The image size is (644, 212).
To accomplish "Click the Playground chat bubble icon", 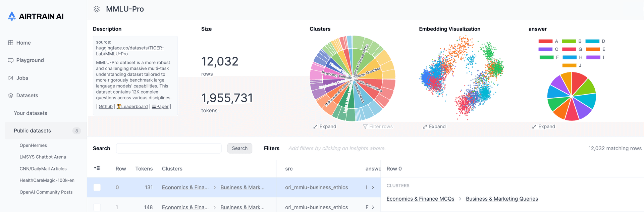I will coord(11,60).
